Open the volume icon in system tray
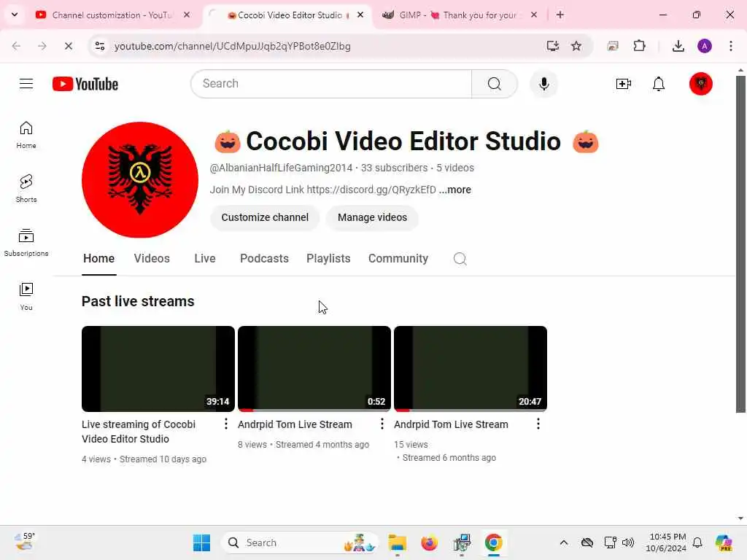Screen dimensions: 747x560 click(x=628, y=542)
